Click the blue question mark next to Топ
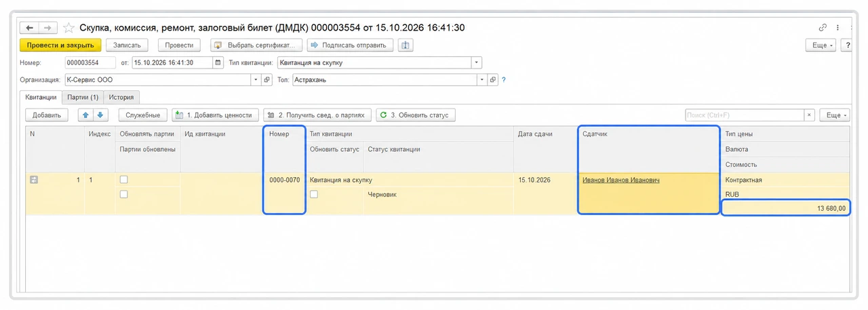 pyautogui.click(x=503, y=80)
